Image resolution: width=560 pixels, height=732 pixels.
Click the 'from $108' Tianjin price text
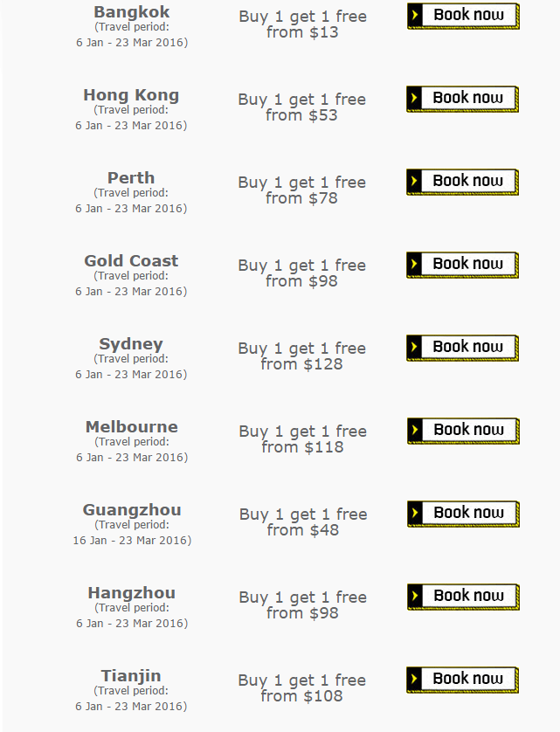coord(301,696)
